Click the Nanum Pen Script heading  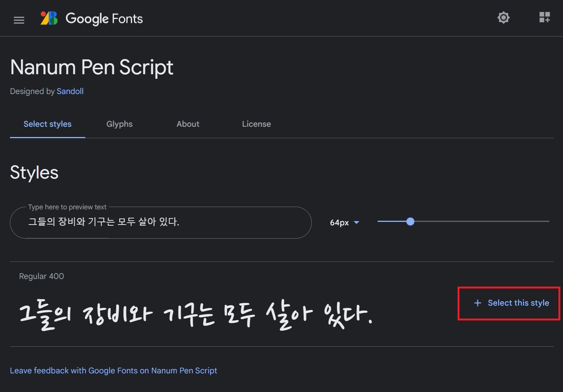(92, 68)
